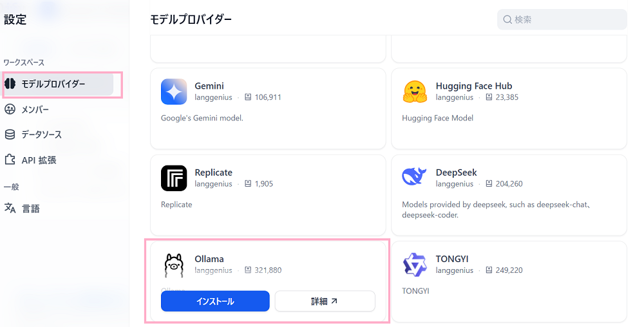Focus the 検索 search input field
This screenshot has width=644, height=327.
(567, 19)
